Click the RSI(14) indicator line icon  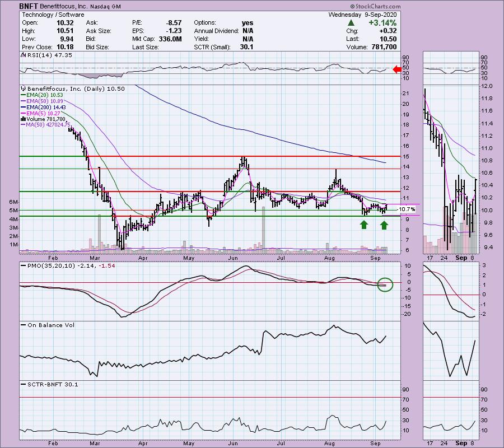pyautogui.click(x=23, y=55)
